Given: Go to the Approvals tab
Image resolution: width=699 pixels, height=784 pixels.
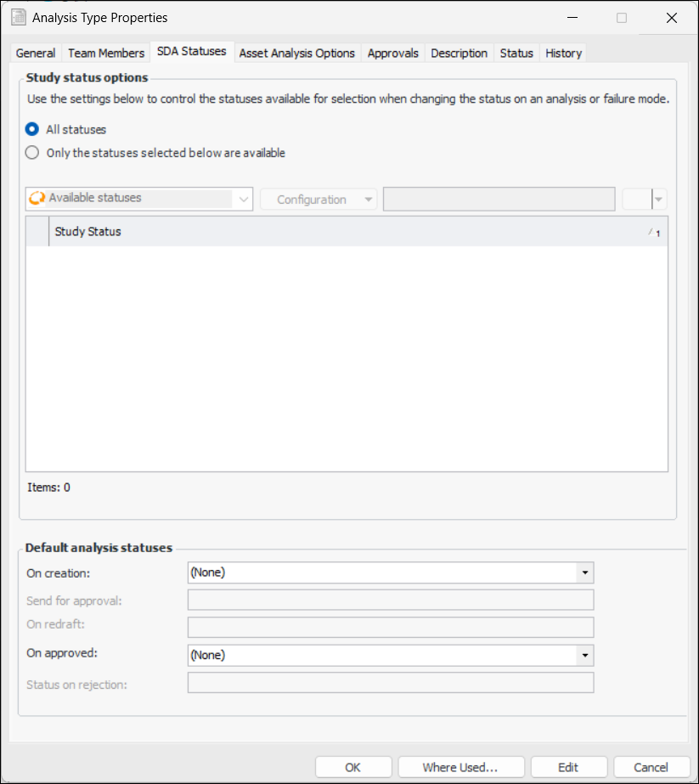Looking at the screenshot, I should pos(393,53).
